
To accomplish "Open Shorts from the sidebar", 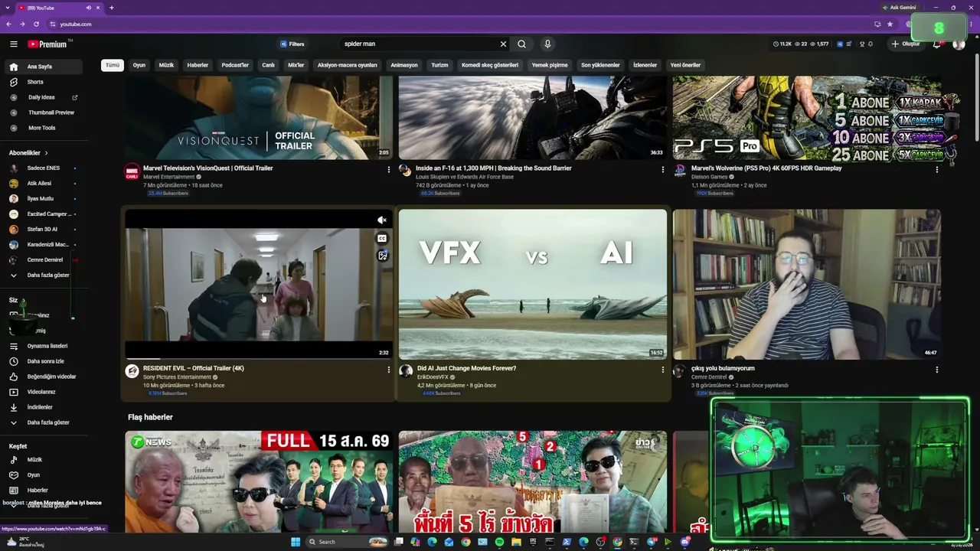I will [x=43, y=82].
